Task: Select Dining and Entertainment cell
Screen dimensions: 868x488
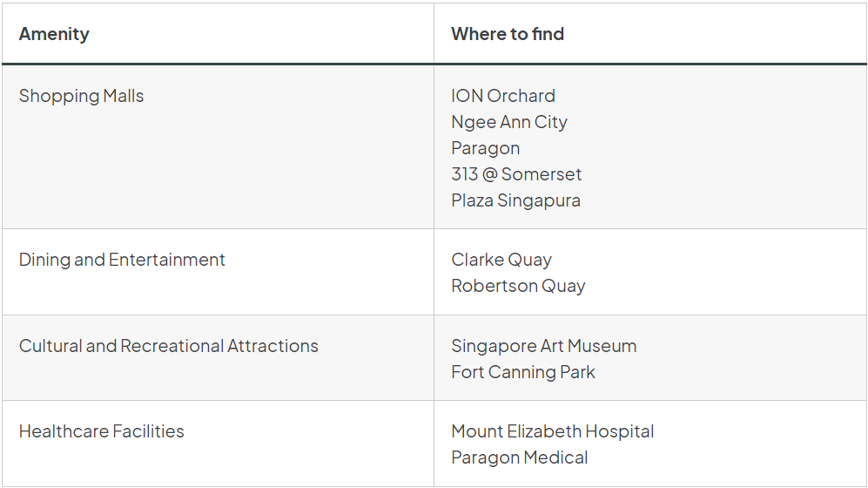Action: [122, 260]
